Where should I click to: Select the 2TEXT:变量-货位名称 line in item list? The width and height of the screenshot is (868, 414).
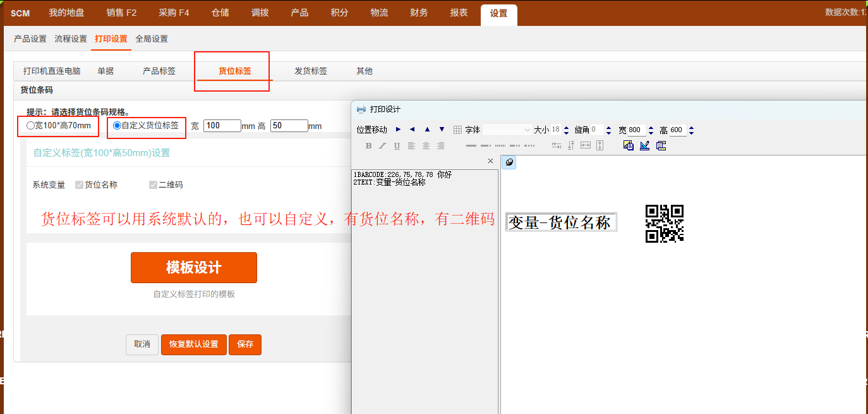pyautogui.click(x=389, y=182)
